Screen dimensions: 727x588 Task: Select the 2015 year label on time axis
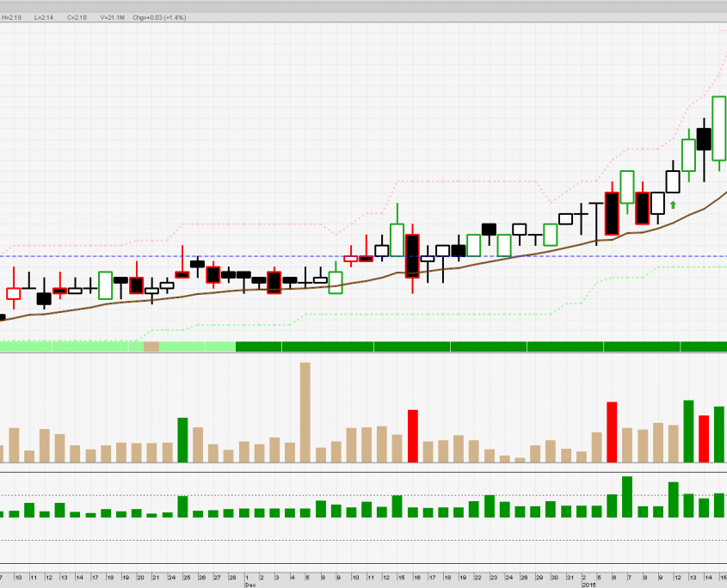click(588, 584)
